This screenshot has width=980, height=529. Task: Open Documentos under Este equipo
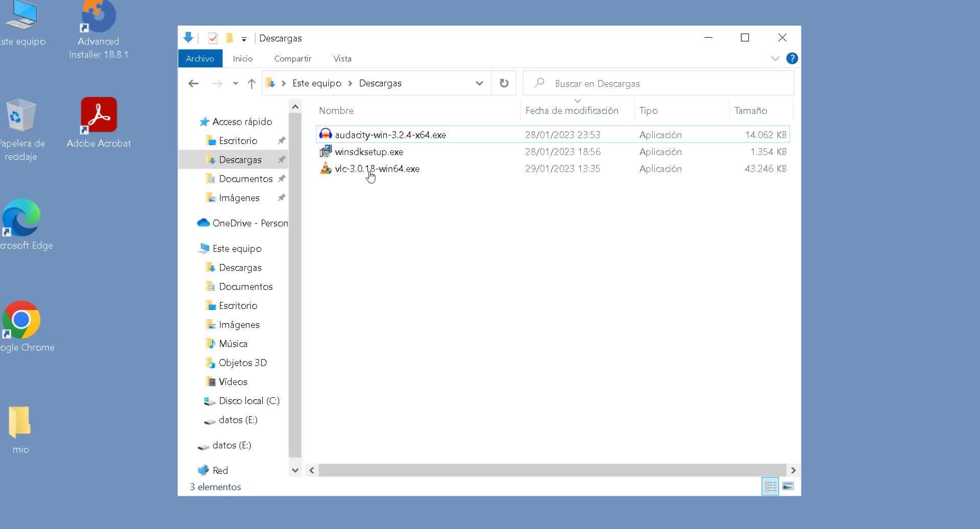coord(239,286)
